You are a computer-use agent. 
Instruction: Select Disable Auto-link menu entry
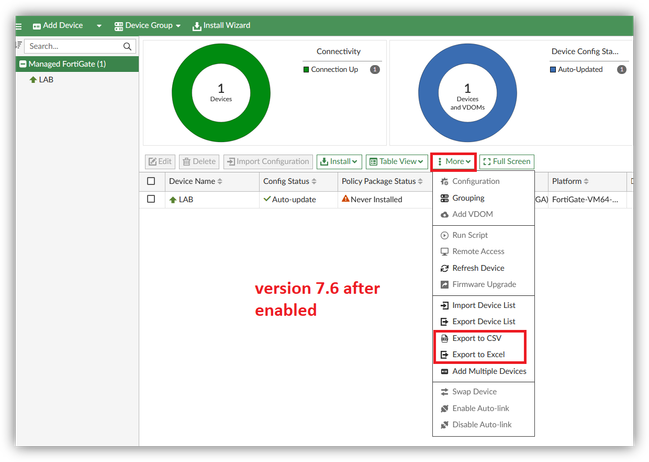pyautogui.click(x=483, y=425)
